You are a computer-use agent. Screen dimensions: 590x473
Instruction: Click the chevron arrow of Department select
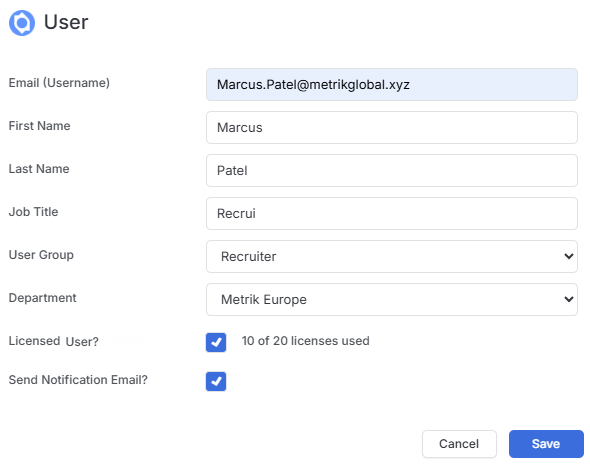click(569, 300)
